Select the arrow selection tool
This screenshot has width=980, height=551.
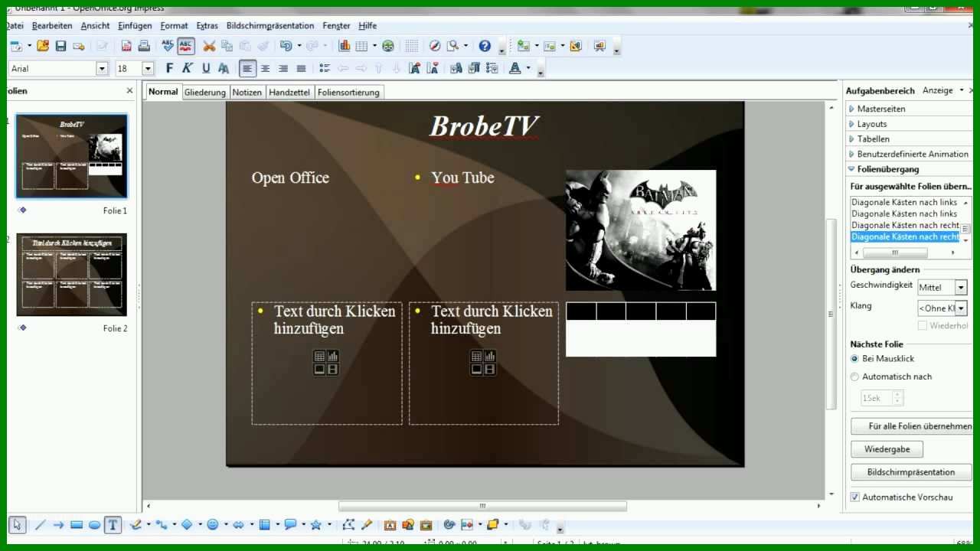click(x=18, y=525)
